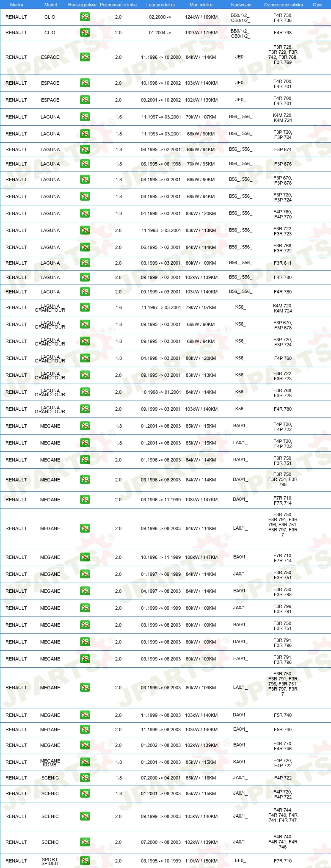Screen dimensions: 331x868
Task: Click the fuel icon in Laguna F4P 760, F4P 770 row
Action: [85, 213]
